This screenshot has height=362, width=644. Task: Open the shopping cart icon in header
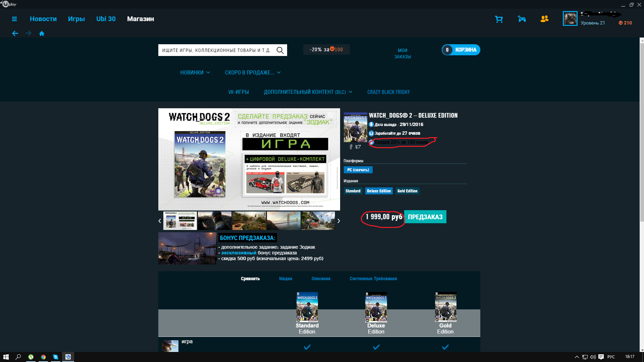(x=499, y=19)
